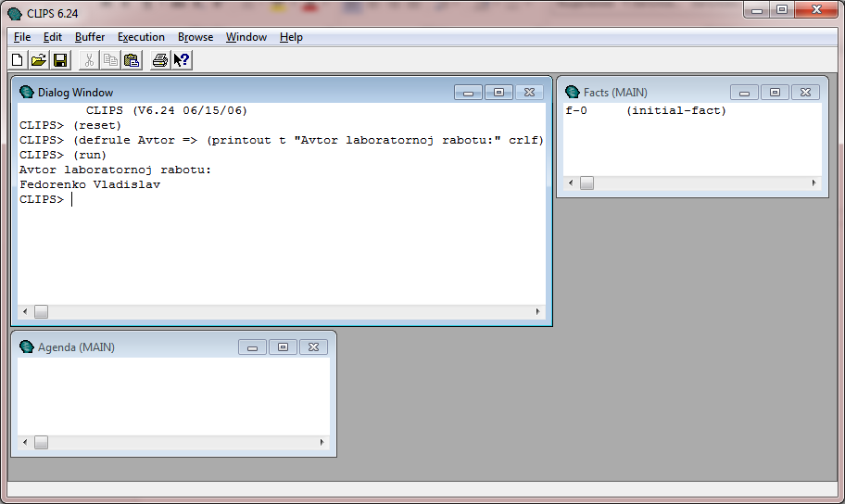Click the "Fedorenko Vladislav" output line
The image size is (845, 504).
pyautogui.click(x=90, y=184)
